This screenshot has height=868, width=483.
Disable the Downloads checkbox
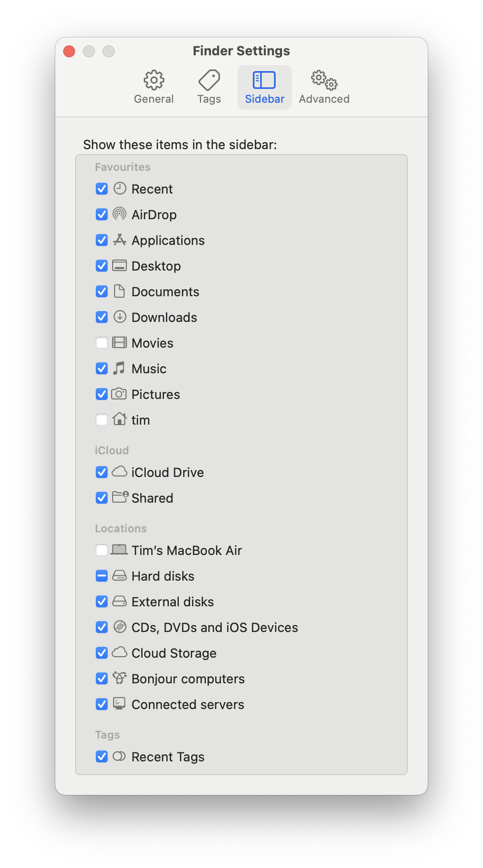coord(102,317)
